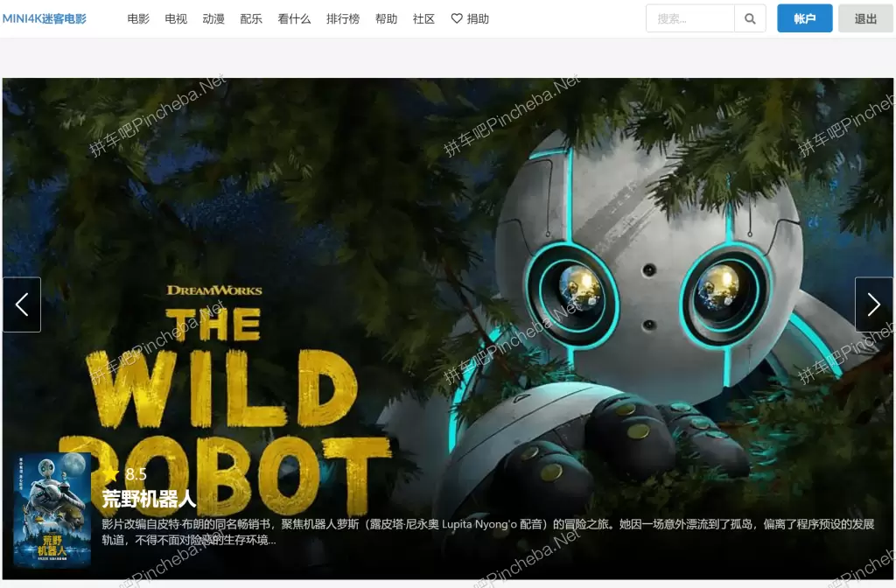Open the 帐户 account button
Image resolution: width=896 pixels, height=588 pixels.
[805, 19]
